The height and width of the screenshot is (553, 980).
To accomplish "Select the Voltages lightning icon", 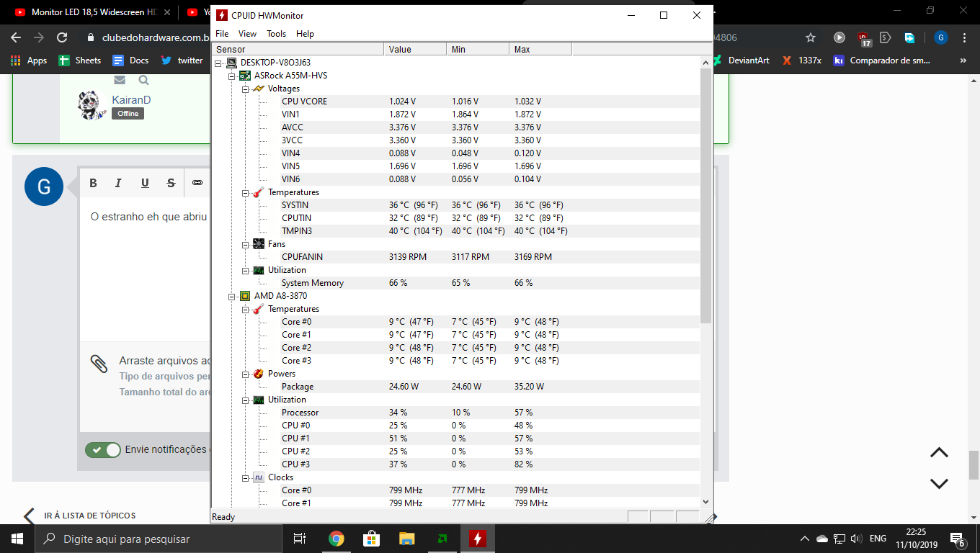I will (x=259, y=89).
